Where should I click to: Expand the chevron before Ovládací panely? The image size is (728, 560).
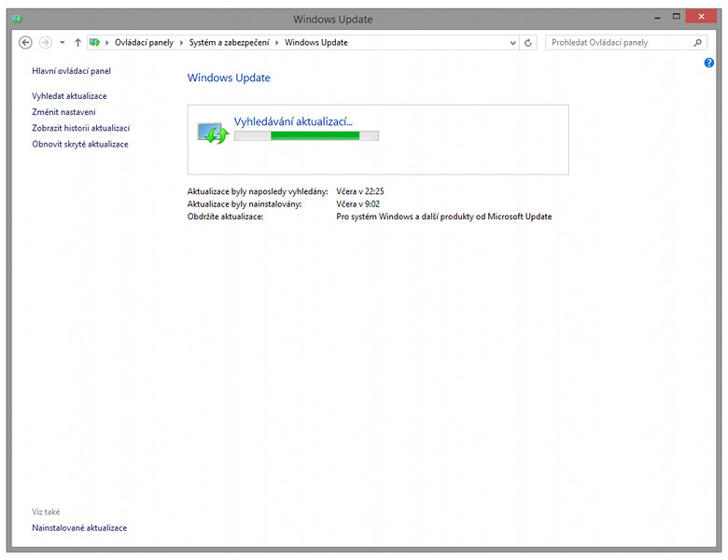(x=106, y=43)
